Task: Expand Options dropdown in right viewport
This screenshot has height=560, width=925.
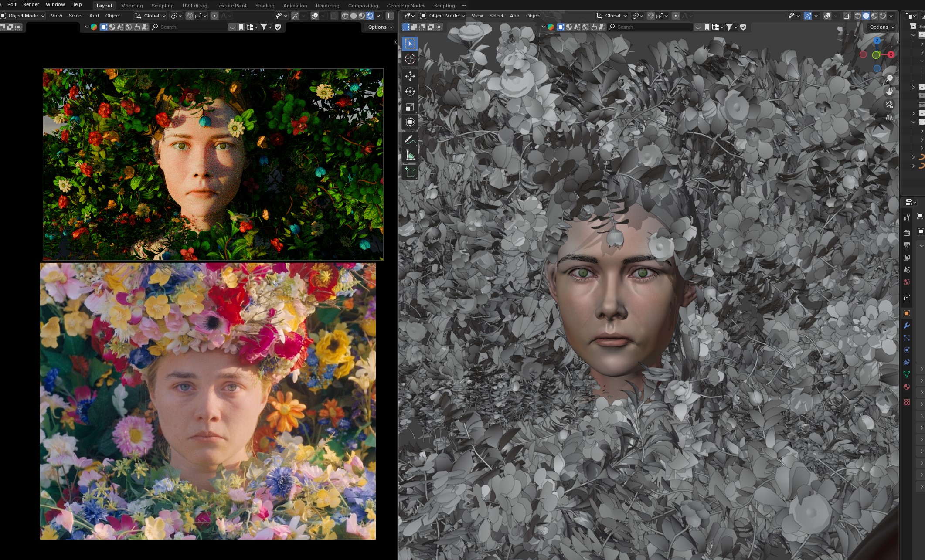Action: (x=881, y=27)
